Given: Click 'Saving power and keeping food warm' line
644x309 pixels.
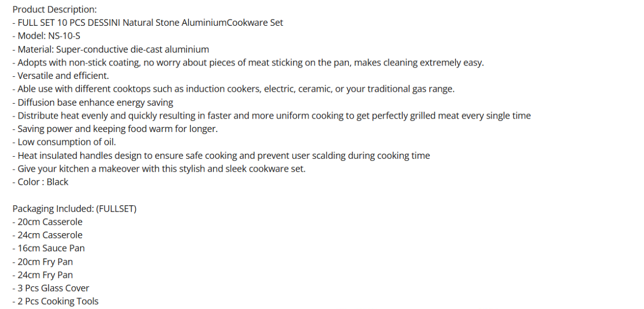Looking at the screenshot, I should (x=115, y=129).
